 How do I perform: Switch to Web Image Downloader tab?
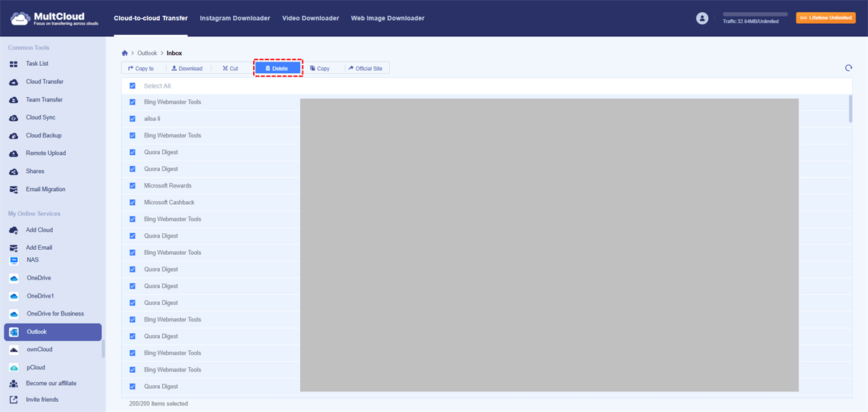(x=388, y=18)
